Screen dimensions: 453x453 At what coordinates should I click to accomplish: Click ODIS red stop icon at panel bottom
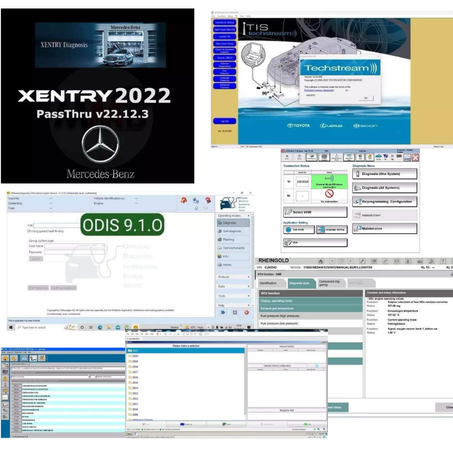(247, 312)
